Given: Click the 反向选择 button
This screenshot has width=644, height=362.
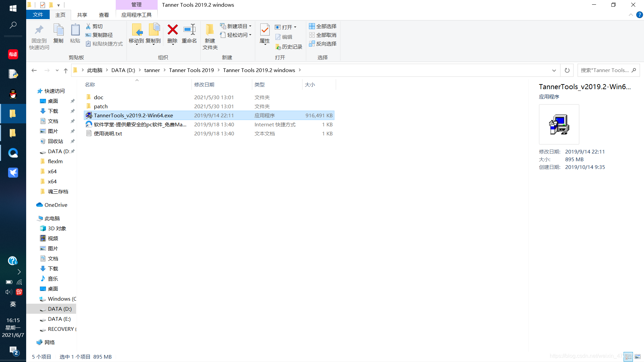Looking at the screenshot, I should tap(322, 44).
